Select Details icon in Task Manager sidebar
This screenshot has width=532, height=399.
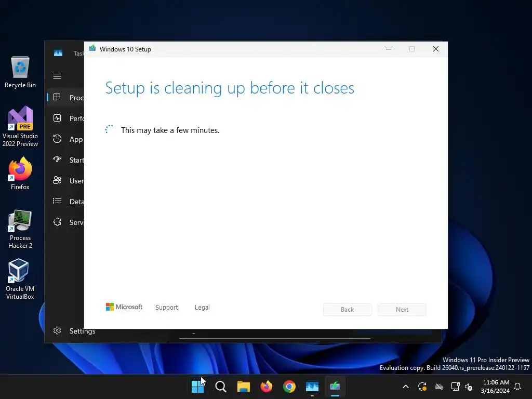click(x=57, y=201)
